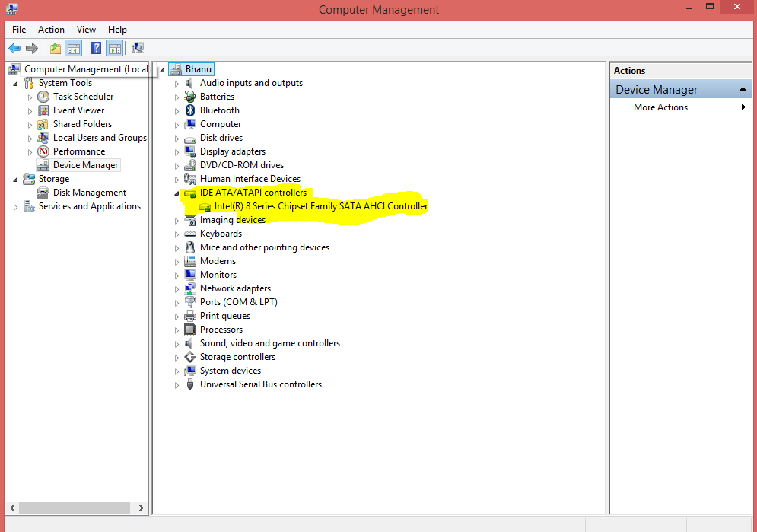Expand the Audio inputs and outputs node
The width and height of the screenshot is (757, 532).
[x=177, y=84]
